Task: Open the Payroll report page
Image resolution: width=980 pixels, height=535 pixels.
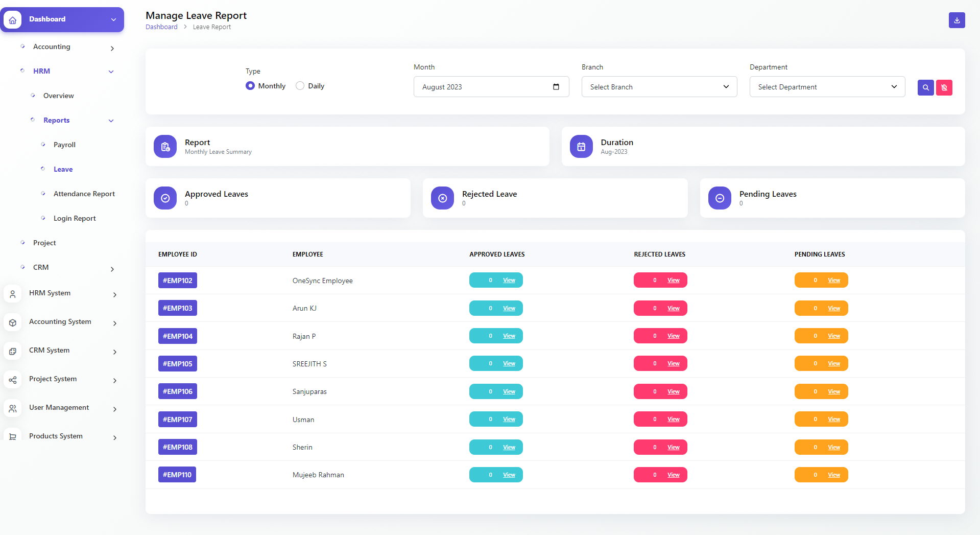Action: pos(64,145)
